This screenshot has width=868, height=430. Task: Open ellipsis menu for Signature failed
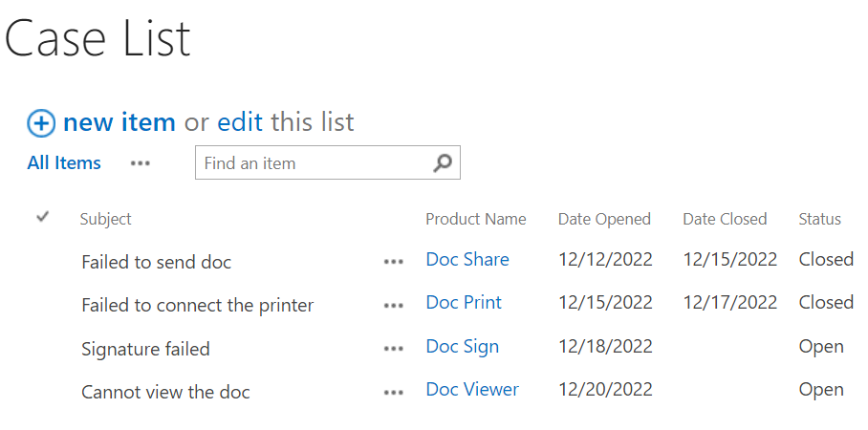click(x=394, y=349)
